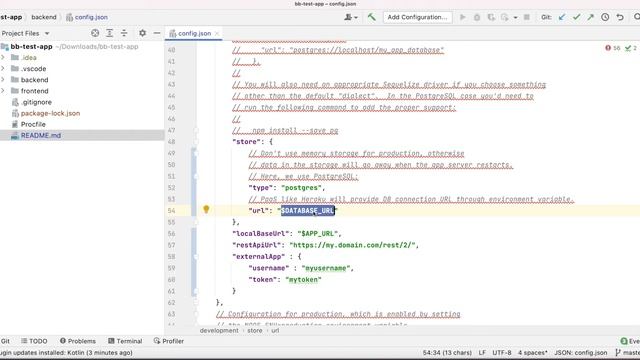Open the user account dropdown in toolbar
640x360 pixels.
coord(351,17)
